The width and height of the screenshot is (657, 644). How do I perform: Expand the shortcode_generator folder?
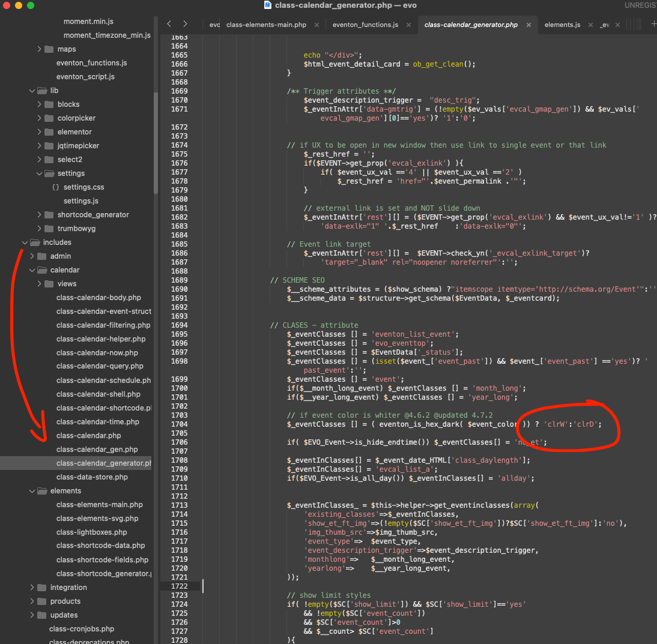click(x=39, y=215)
